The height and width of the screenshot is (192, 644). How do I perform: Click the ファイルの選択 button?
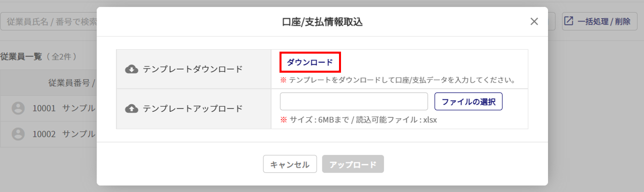point(468,102)
